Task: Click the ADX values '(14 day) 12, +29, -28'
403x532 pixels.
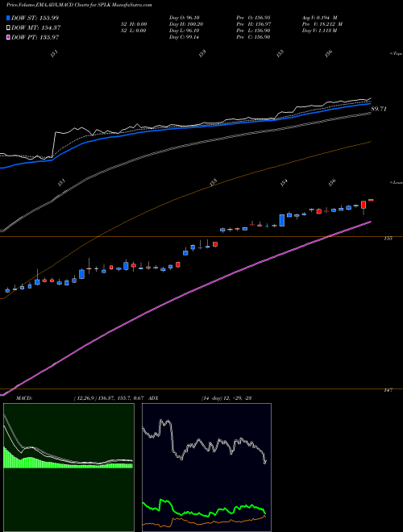Action: (x=226, y=398)
